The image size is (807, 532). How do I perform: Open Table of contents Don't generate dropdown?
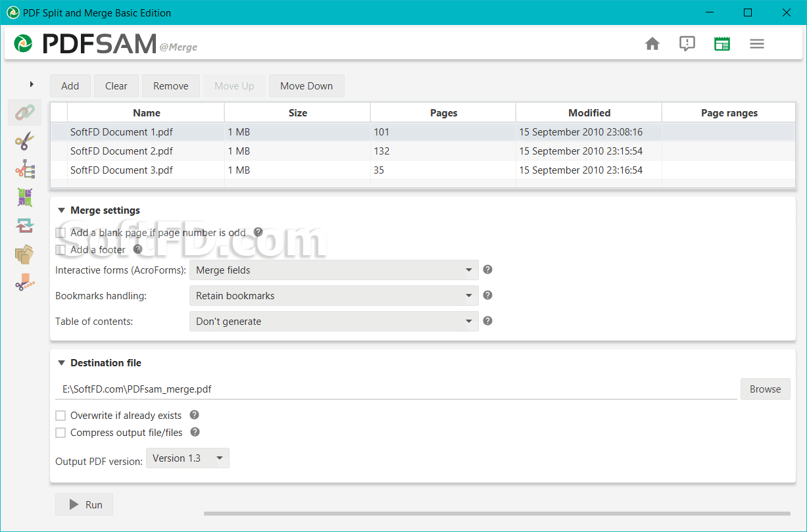click(x=333, y=322)
